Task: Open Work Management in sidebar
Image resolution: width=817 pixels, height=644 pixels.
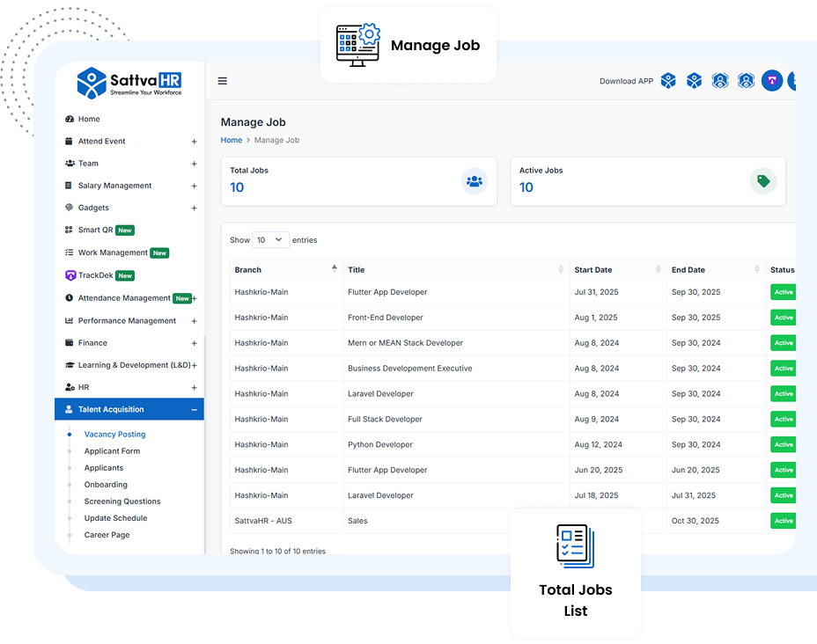Action: [x=113, y=252]
